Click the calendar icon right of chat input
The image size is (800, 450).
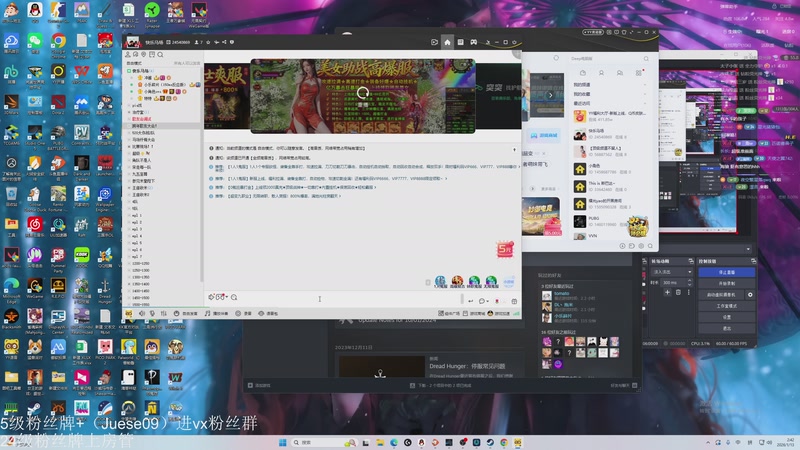(514, 301)
